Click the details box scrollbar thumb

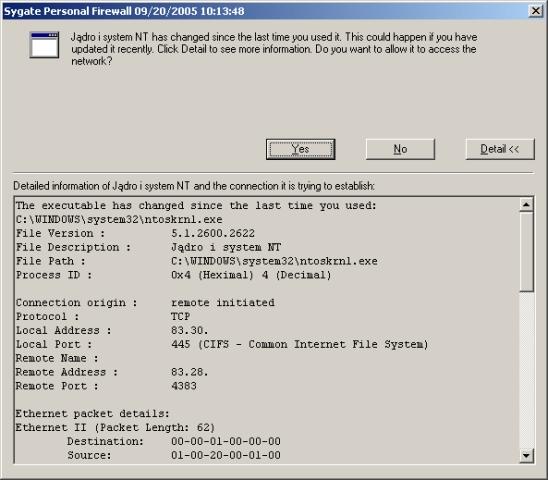tap(526, 251)
